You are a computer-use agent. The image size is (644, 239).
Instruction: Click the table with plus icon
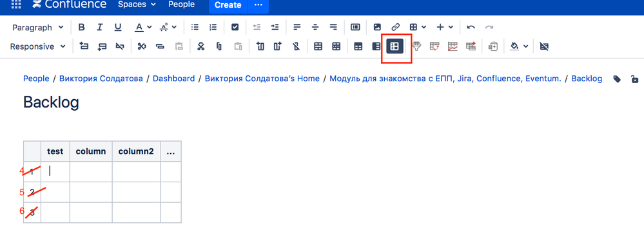[471, 46]
